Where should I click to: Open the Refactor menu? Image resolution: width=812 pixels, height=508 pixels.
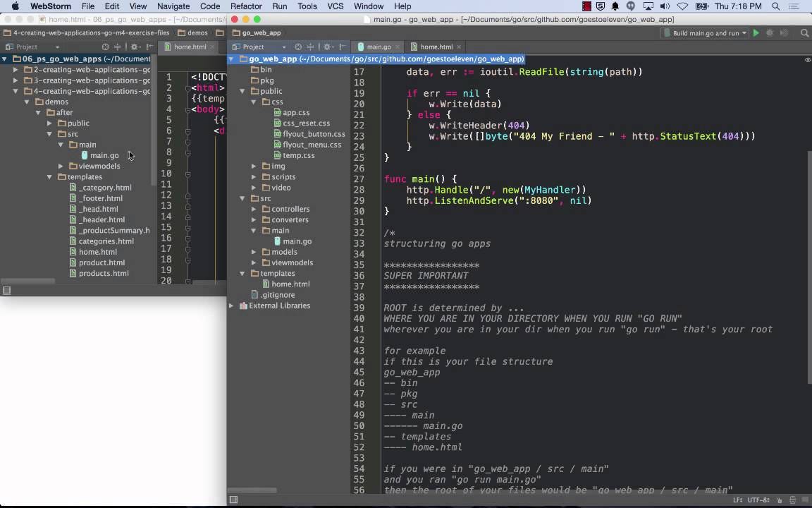pyautogui.click(x=246, y=6)
